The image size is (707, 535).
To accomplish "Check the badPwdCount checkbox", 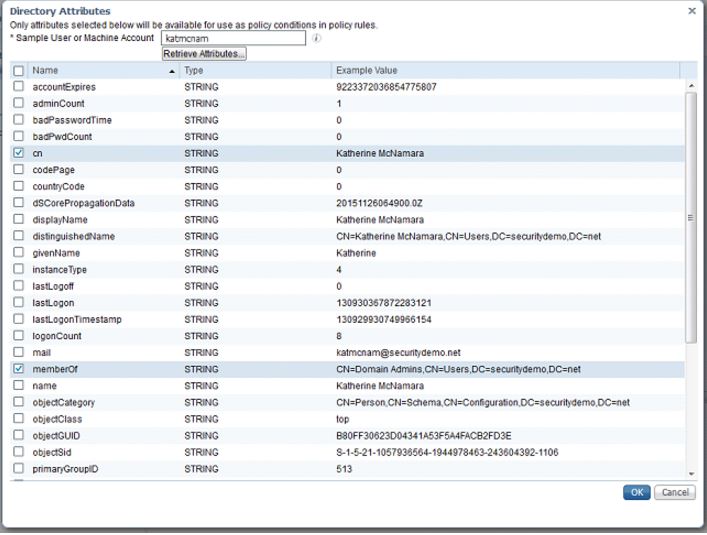I will (x=18, y=136).
